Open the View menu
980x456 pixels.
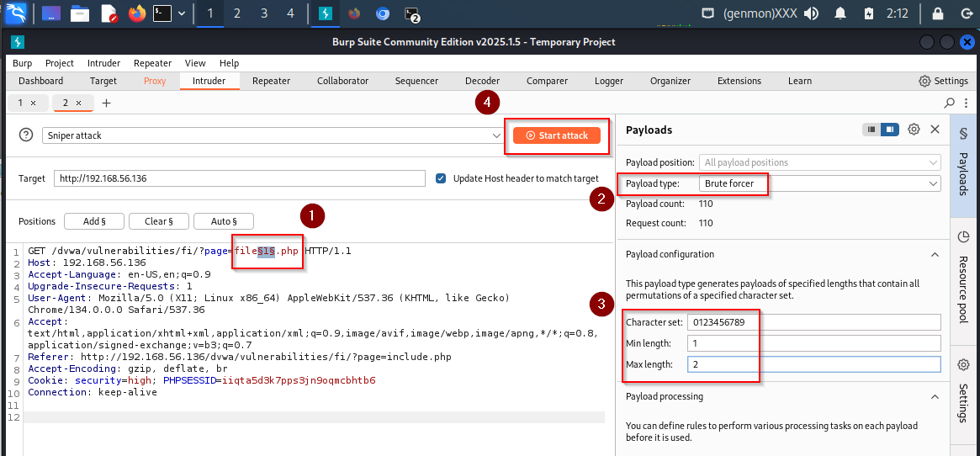pyautogui.click(x=195, y=63)
